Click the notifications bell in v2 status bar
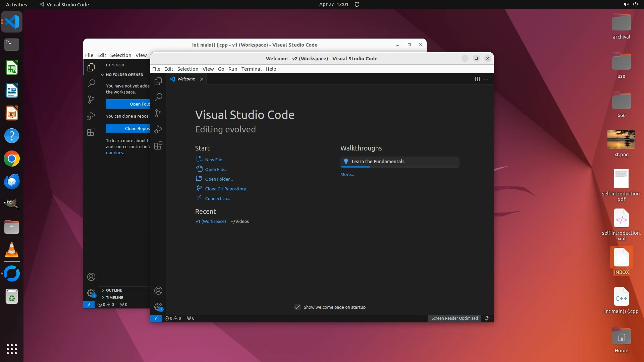The image size is (644, 362). 487,318
